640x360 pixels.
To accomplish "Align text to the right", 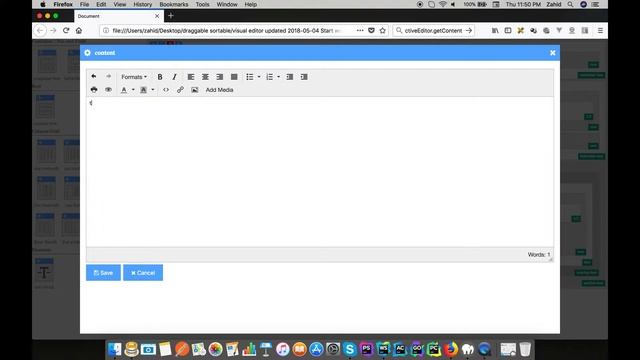I will pos(220,77).
